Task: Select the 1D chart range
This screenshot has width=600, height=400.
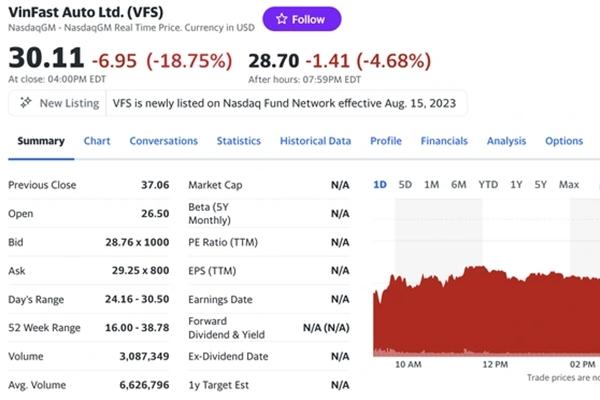Action: coord(380,185)
